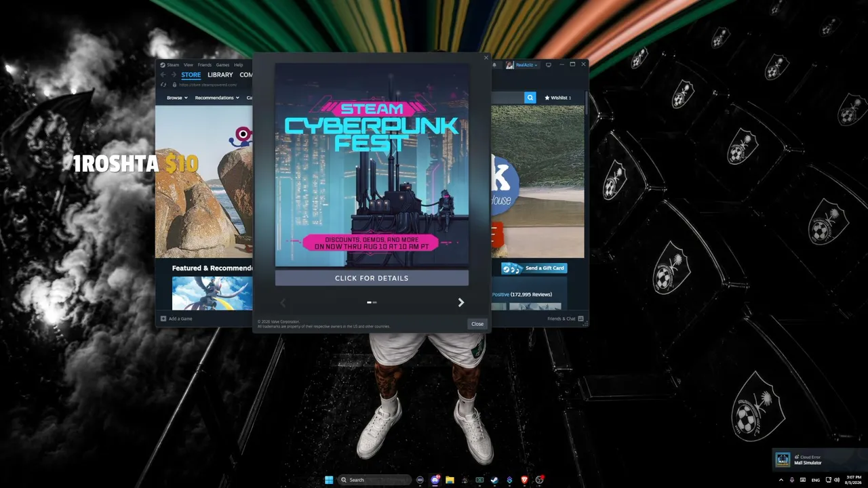Click the CLICK FOR DETAILS button
Image resolution: width=868 pixels, height=488 pixels.
[372, 278]
